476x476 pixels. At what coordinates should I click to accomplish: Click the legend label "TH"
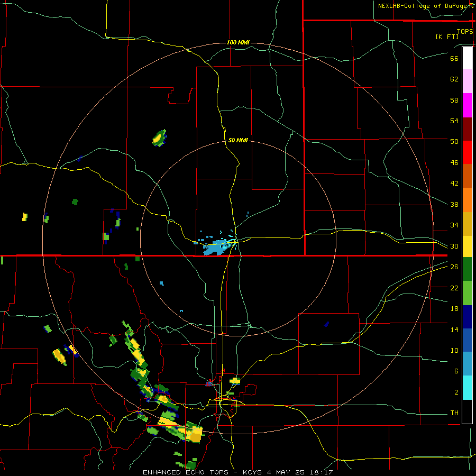point(454,413)
